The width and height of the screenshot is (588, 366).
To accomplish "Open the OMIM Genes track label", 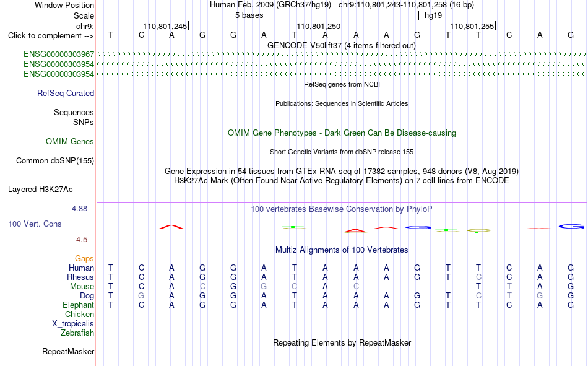I will click(70, 142).
